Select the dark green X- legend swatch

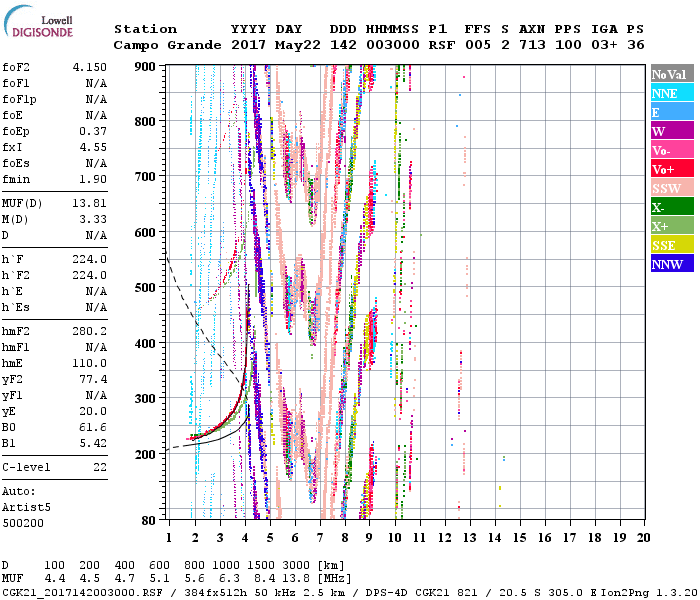672,207
